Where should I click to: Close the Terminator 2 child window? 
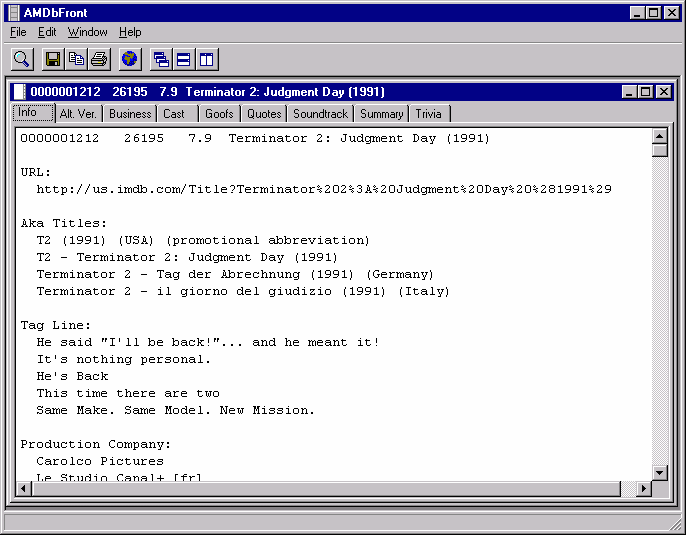click(x=664, y=92)
